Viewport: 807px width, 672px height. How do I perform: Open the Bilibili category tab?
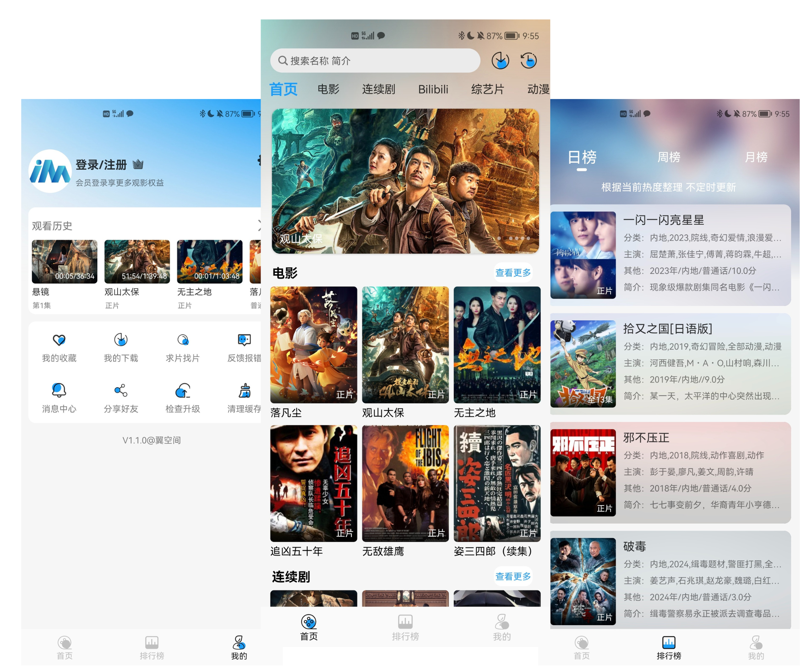point(433,89)
